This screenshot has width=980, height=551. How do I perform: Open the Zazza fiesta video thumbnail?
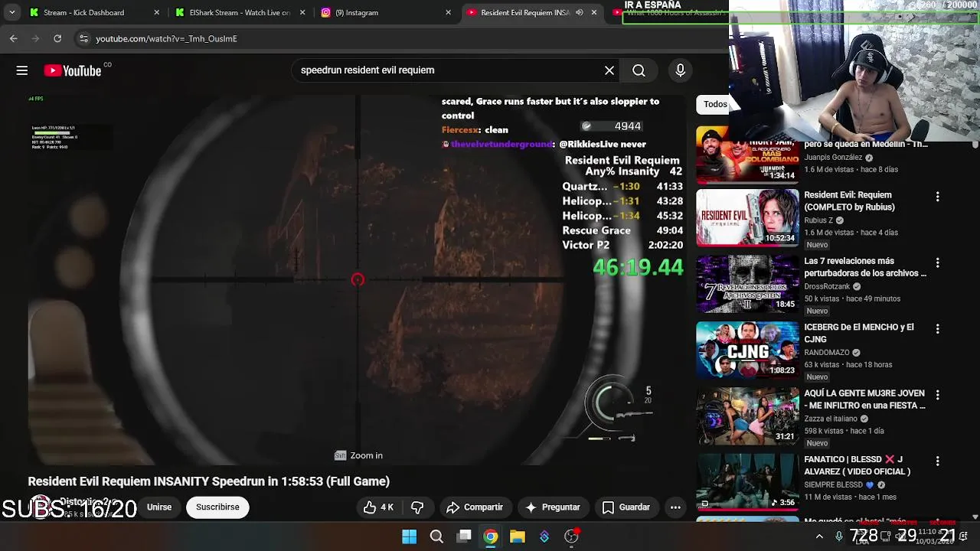click(747, 416)
